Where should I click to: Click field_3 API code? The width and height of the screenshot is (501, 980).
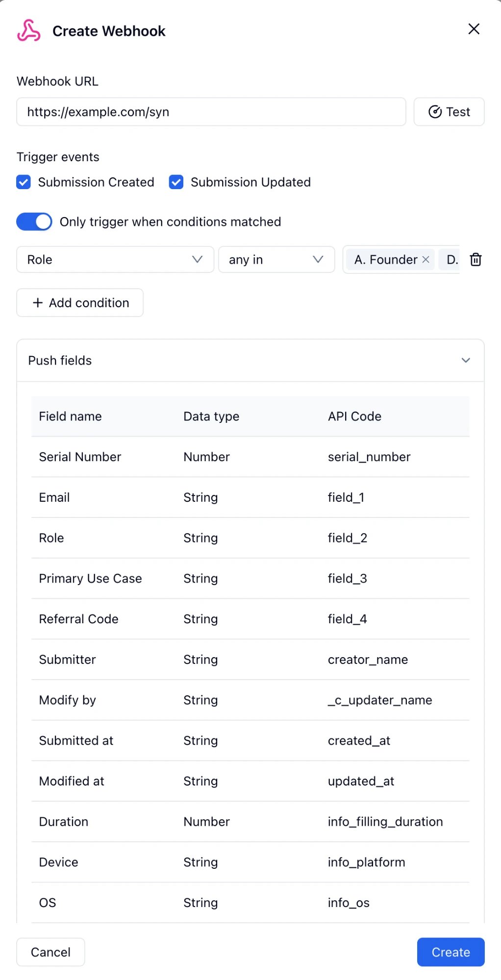coord(348,579)
